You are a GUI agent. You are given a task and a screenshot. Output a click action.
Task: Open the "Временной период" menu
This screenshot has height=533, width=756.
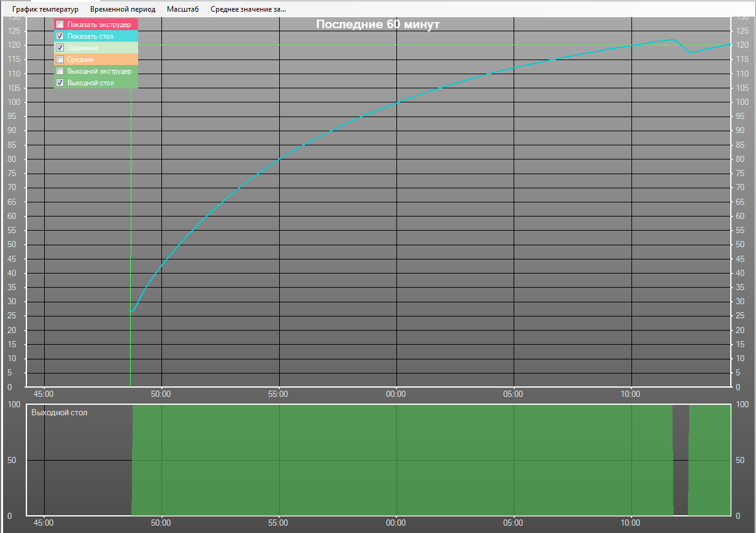[x=123, y=9]
